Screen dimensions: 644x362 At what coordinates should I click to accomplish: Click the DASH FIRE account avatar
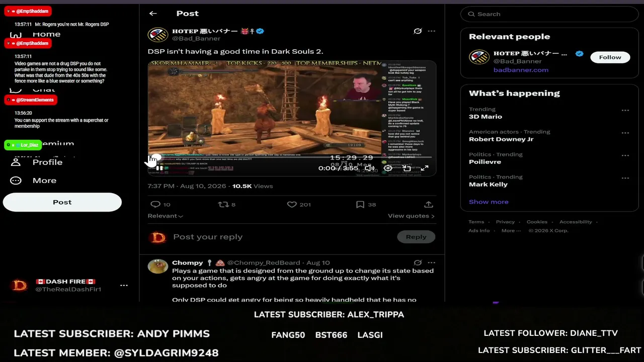[20, 286]
